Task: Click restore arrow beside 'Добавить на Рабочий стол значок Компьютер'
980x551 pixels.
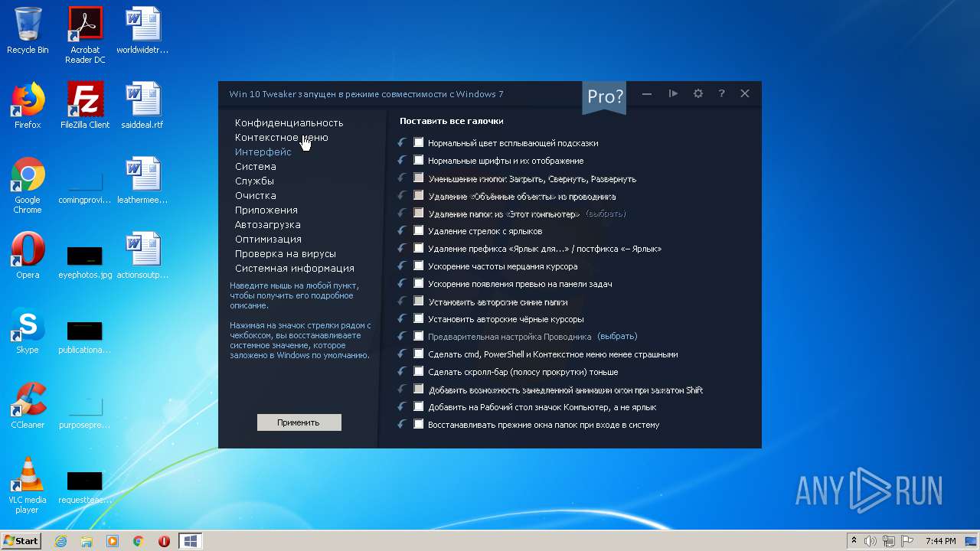Action: click(402, 406)
